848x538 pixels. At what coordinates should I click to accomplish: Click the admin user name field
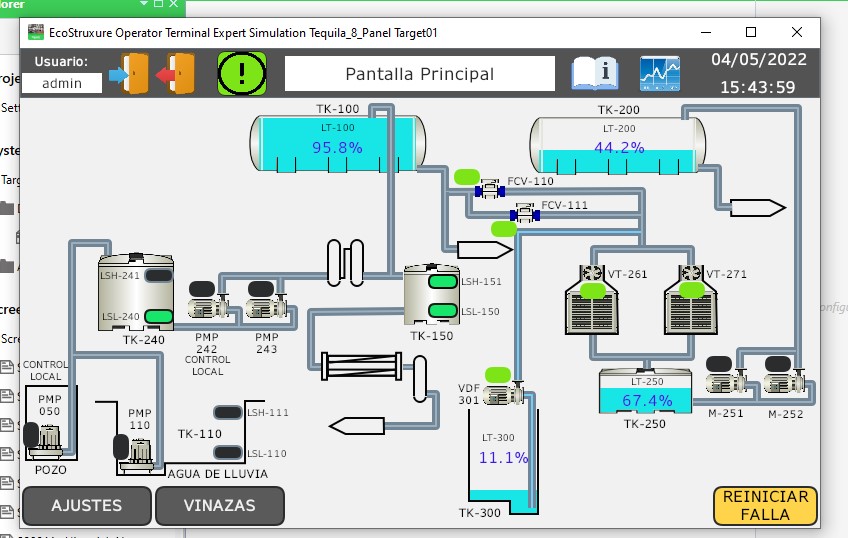(x=61, y=84)
